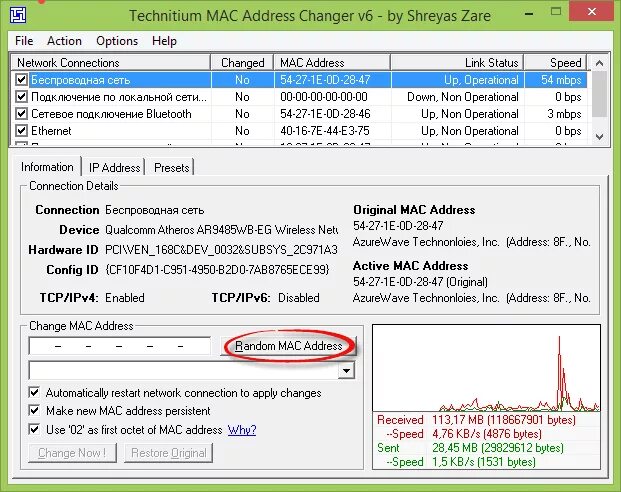Click the Change Now ! button

click(x=72, y=453)
